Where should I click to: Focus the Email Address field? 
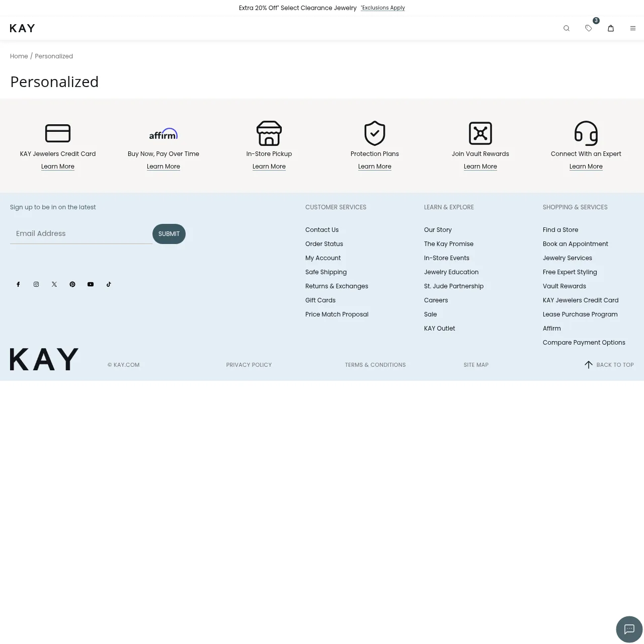click(81, 233)
